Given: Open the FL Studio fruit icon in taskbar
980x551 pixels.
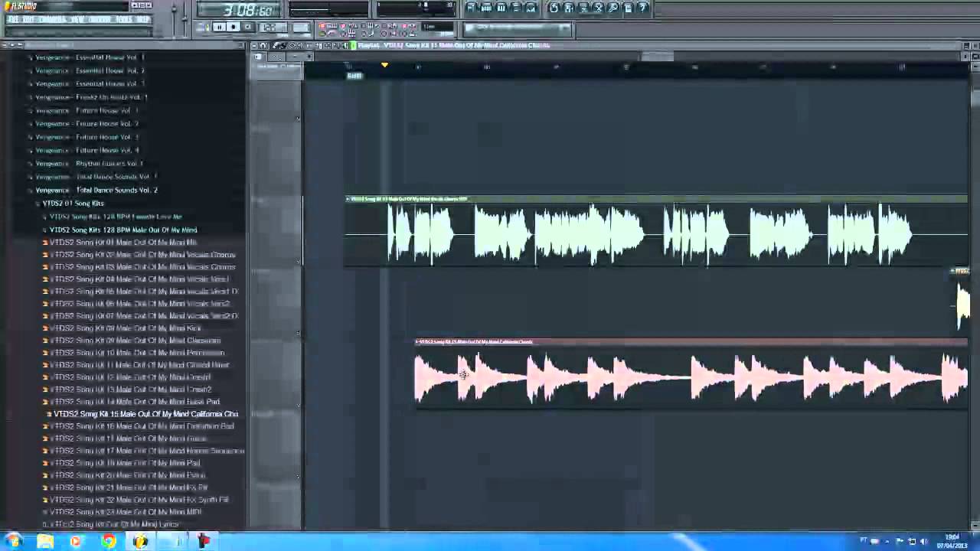Looking at the screenshot, I should [x=140, y=542].
